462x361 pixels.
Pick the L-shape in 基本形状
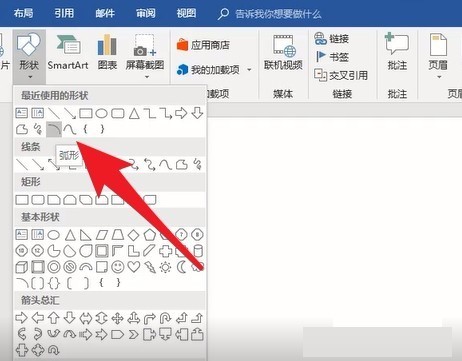coord(134,251)
